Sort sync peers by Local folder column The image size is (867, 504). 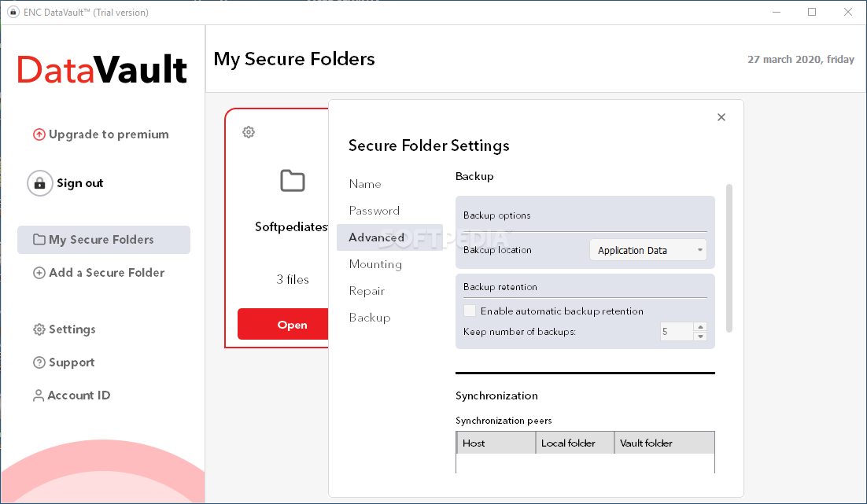click(575, 443)
